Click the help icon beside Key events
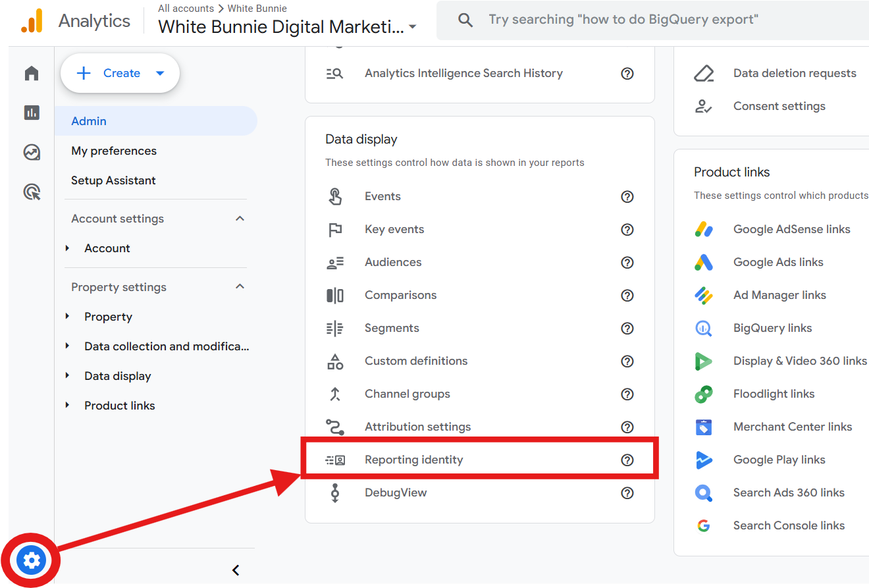Image resolution: width=869 pixels, height=588 pixels. (x=627, y=229)
